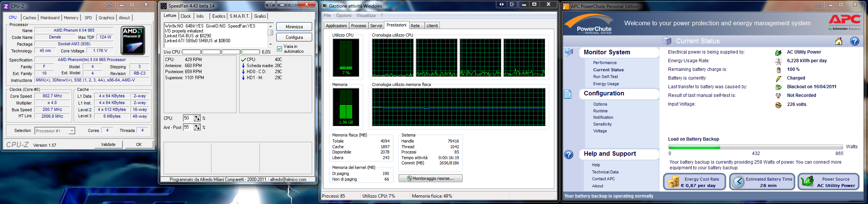Open help via blue question mark icon
This screenshot has width=868, height=204.
(x=854, y=41)
